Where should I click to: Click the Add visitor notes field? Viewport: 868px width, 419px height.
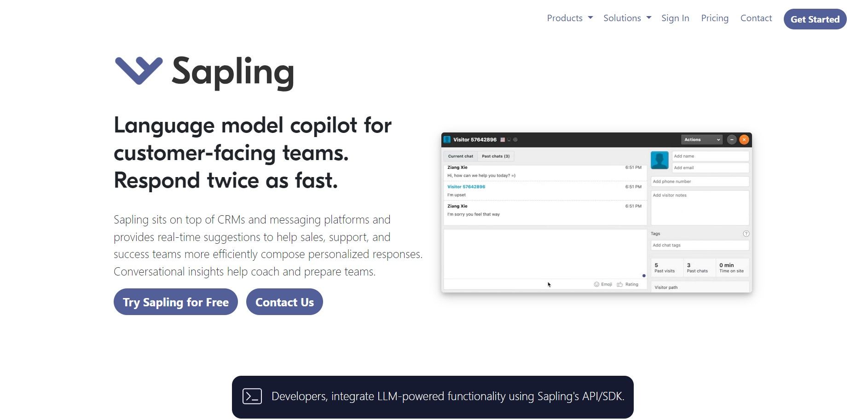point(700,208)
